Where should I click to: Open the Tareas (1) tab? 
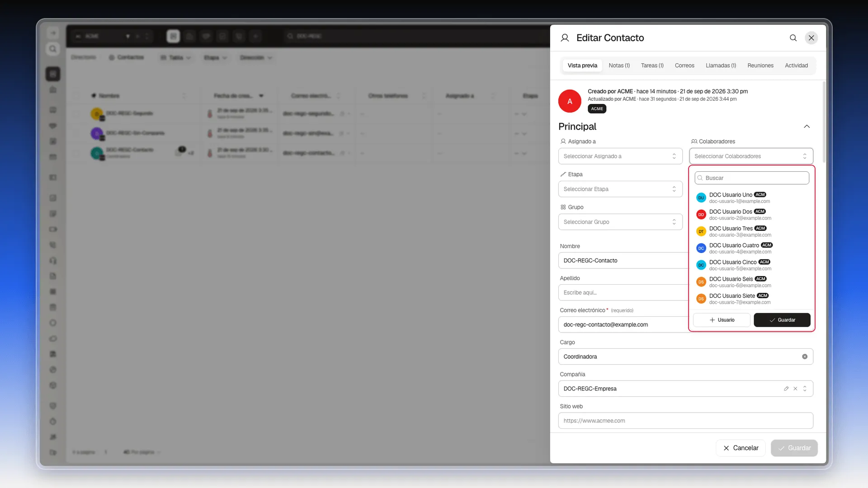[x=652, y=66]
